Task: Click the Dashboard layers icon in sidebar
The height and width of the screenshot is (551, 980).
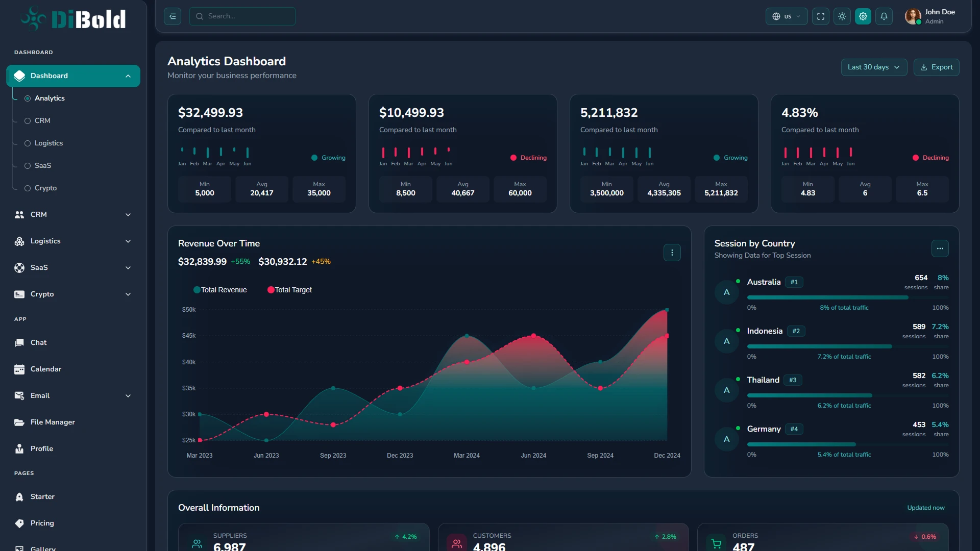Action: 19,76
